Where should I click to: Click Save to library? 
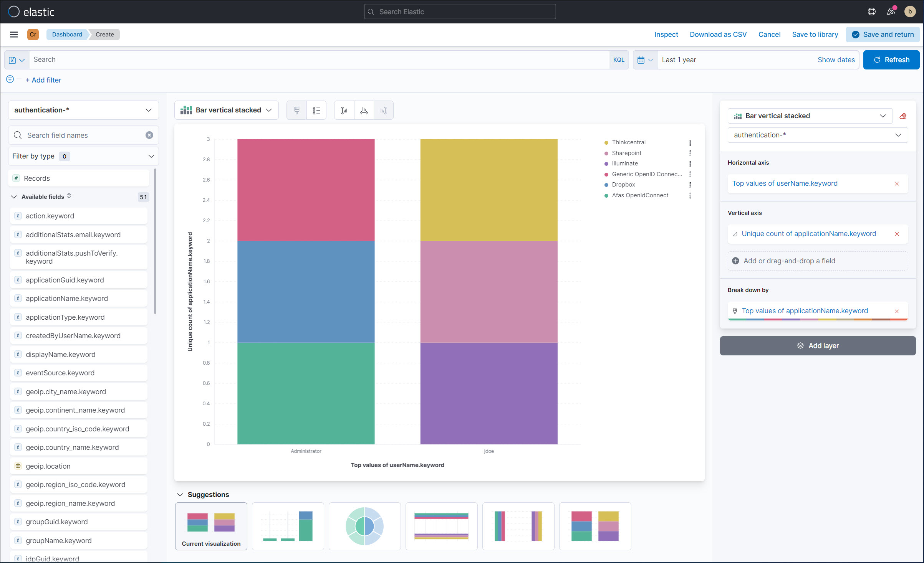click(815, 35)
